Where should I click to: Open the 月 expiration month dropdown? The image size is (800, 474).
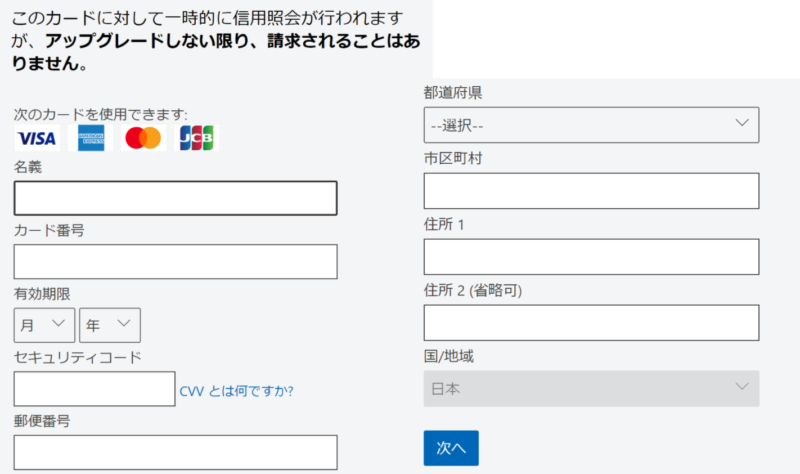pos(45,325)
